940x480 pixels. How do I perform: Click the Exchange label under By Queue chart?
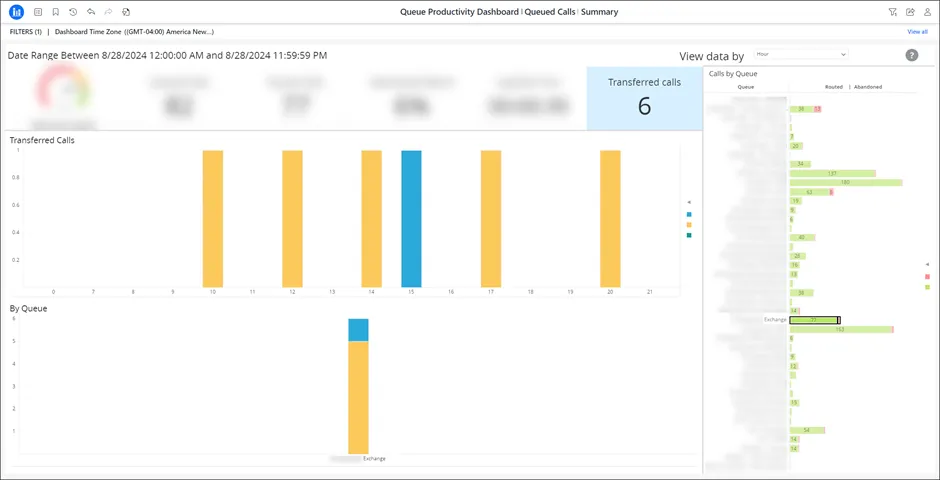click(x=374, y=458)
